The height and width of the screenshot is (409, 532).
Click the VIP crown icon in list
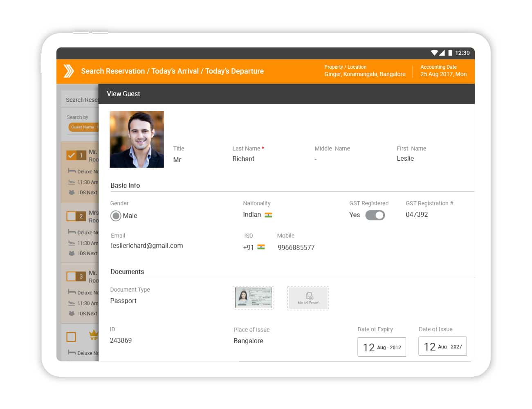[94, 335]
